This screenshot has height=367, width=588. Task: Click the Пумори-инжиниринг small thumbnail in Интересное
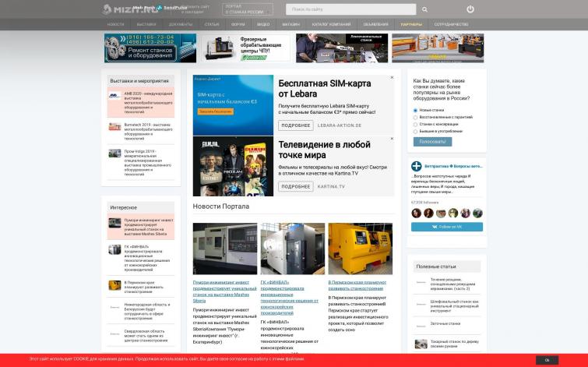pyautogui.click(x=114, y=223)
